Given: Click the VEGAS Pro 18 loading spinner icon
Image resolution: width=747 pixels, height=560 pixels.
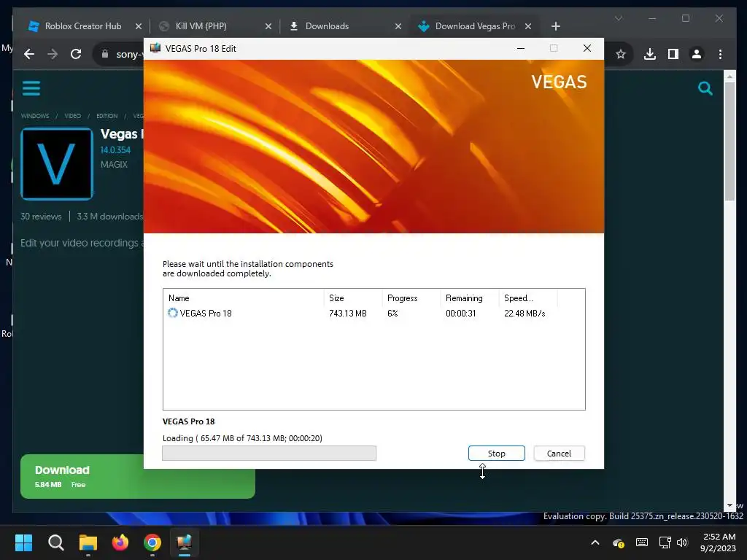Looking at the screenshot, I should pos(172,313).
